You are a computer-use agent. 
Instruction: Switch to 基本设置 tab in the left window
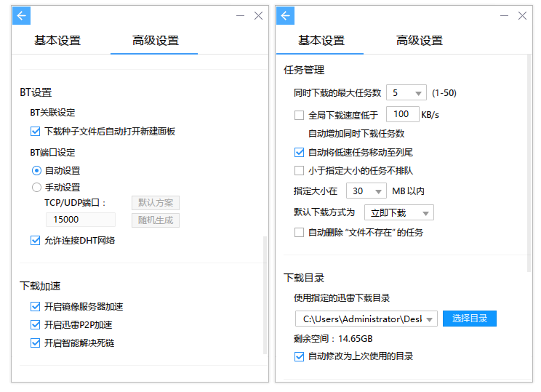pyautogui.click(x=57, y=41)
